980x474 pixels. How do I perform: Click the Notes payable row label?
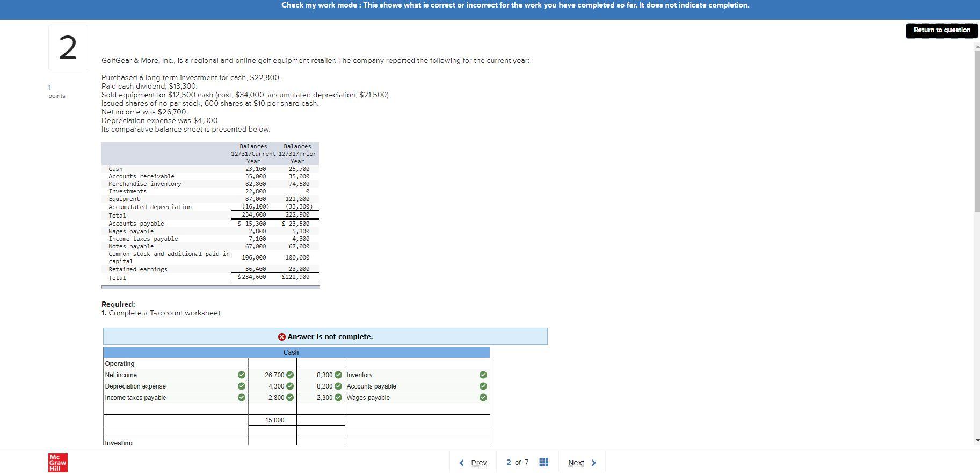point(131,247)
